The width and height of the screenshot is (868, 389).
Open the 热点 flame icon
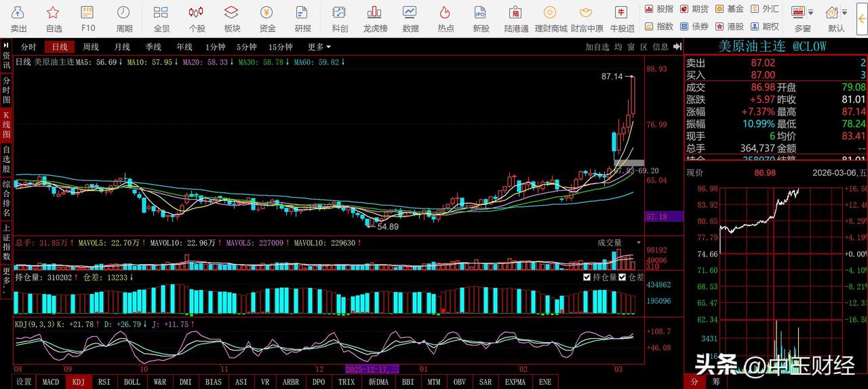[446, 19]
